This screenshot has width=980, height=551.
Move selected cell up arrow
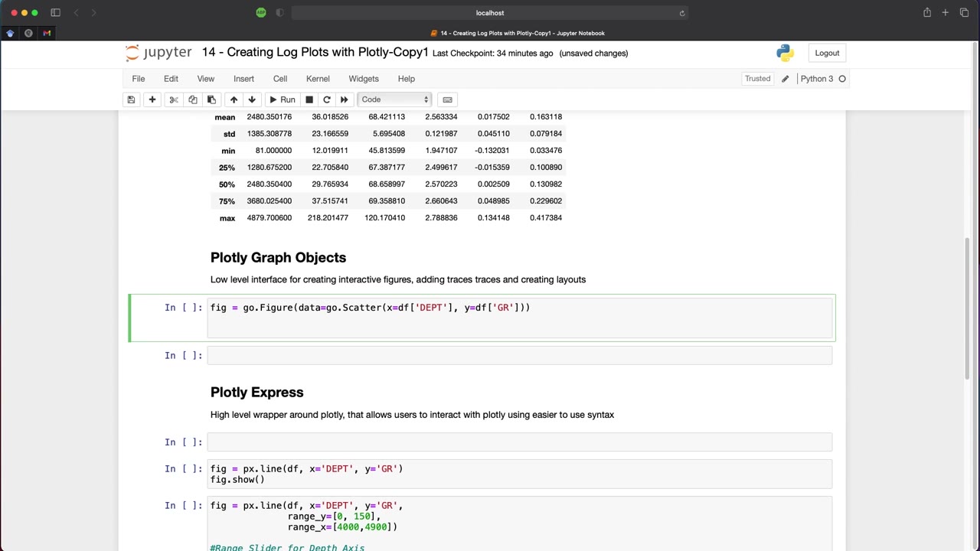234,99
